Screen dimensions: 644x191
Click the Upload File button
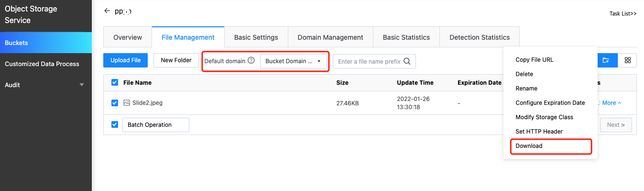point(126,60)
